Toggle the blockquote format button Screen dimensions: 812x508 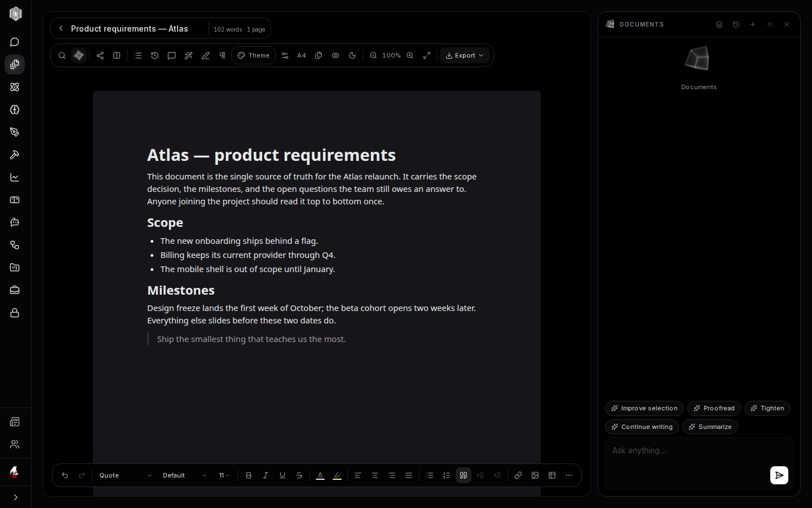[464, 475]
